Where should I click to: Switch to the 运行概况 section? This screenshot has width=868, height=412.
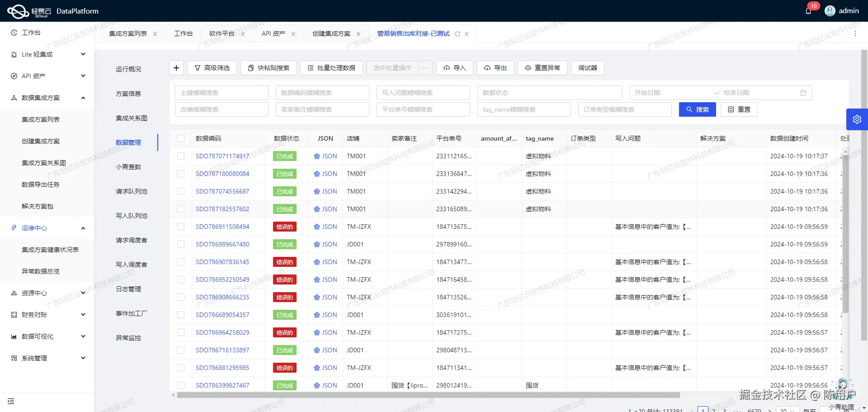pos(128,69)
